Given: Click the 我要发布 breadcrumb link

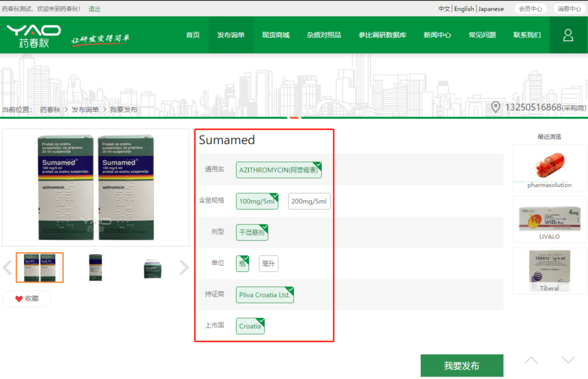Looking at the screenshot, I should coord(124,110).
